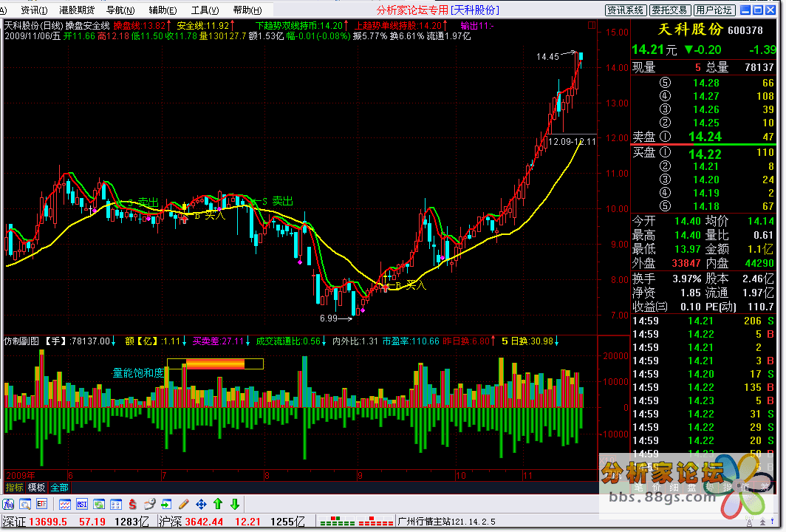
Task: Click the 买盘① 14.22 bid row
Action: (x=704, y=154)
